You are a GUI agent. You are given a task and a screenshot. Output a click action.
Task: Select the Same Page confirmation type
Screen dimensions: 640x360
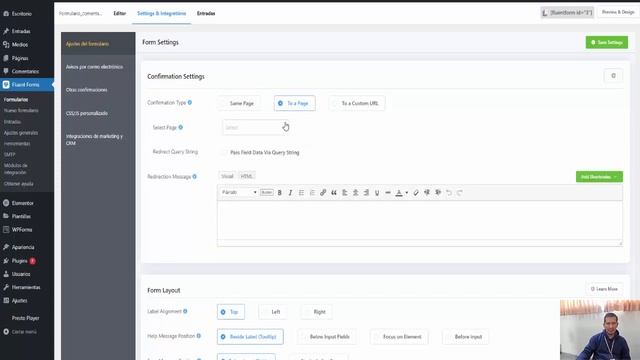pos(238,103)
